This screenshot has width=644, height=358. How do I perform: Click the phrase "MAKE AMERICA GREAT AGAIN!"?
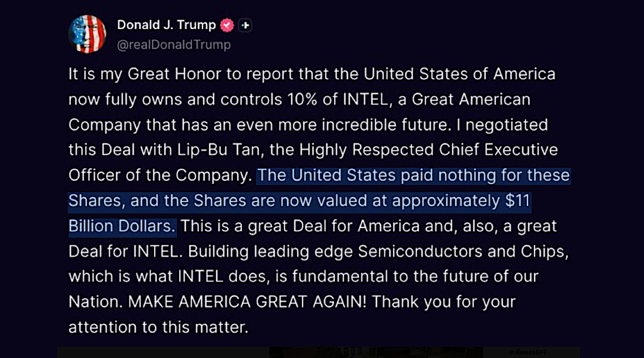pyautogui.click(x=248, y=302)
